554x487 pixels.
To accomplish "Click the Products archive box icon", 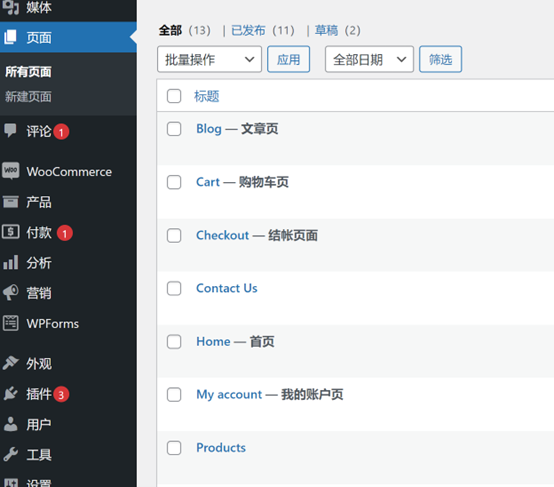I will click(x=11, y=202).
